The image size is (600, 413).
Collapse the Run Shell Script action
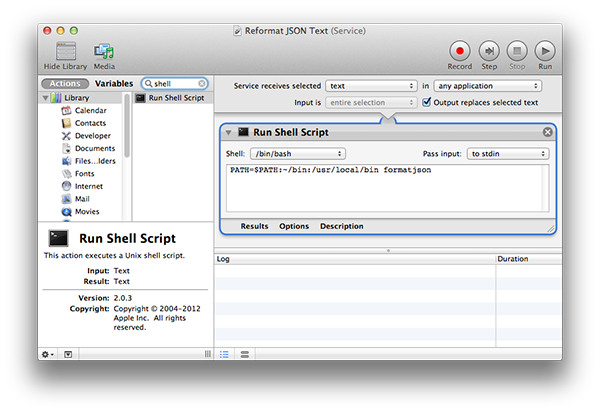pos(228,132)
